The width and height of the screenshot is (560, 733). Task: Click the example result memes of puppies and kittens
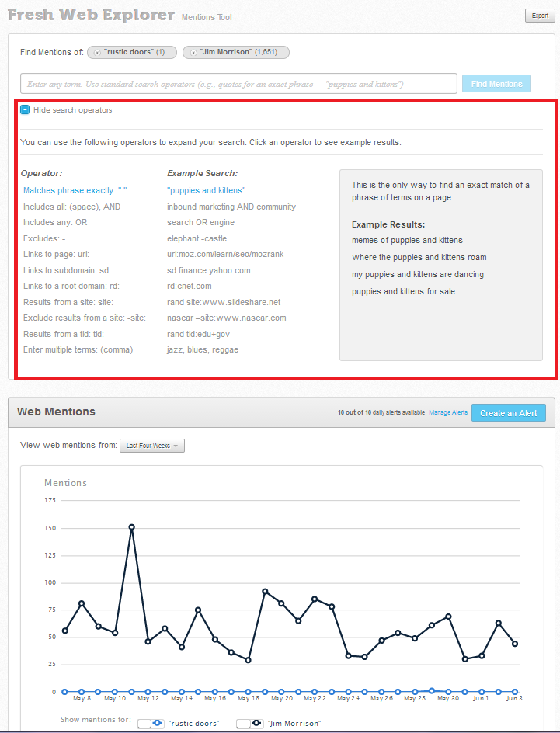tap(407, 240)
